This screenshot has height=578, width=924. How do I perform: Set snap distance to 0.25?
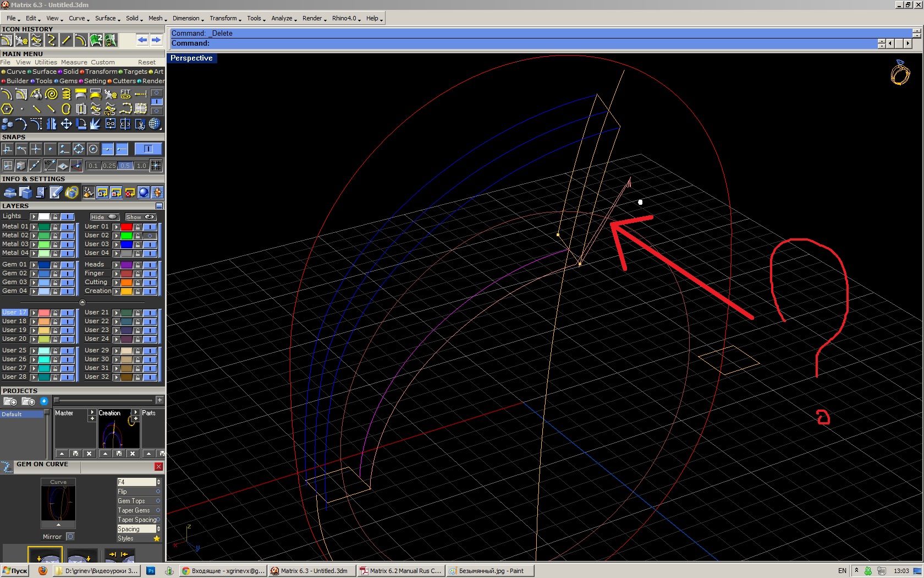tap(109, 166)
